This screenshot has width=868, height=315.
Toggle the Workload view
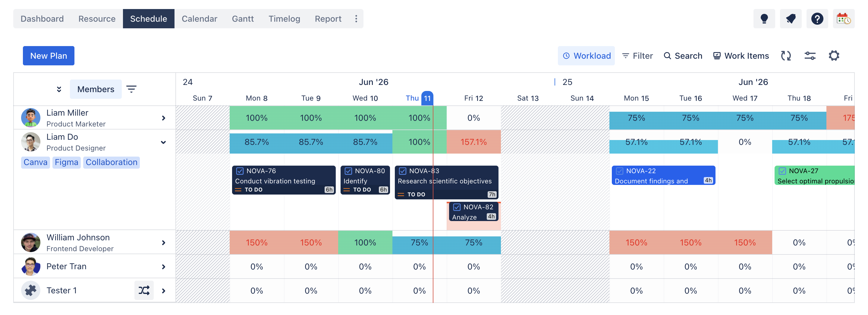click(x=586, y=56)
